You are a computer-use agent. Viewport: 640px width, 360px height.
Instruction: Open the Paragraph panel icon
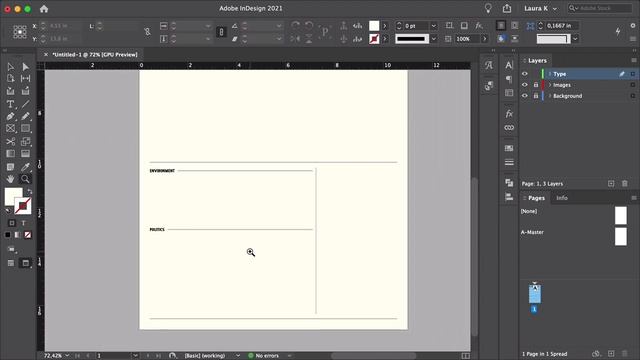509,79
